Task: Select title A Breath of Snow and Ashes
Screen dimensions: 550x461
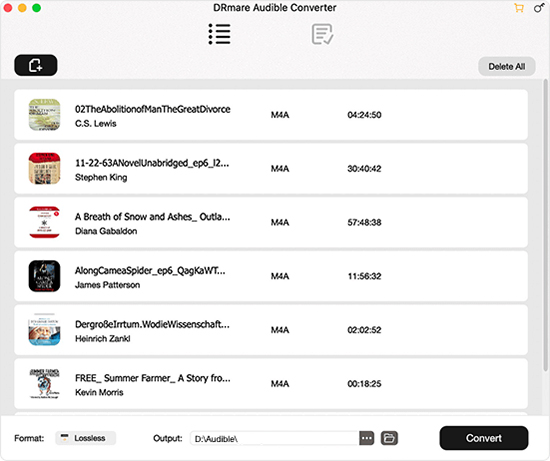Action: click(x=153, y=217)
